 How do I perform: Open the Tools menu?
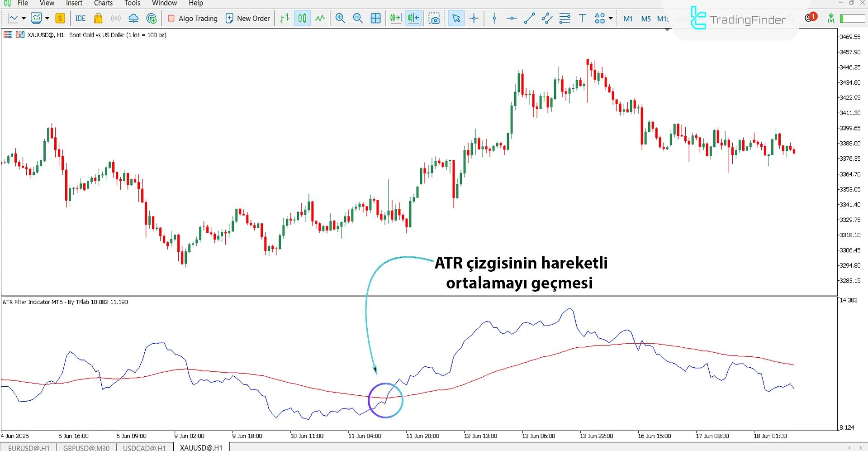[132, 3]
